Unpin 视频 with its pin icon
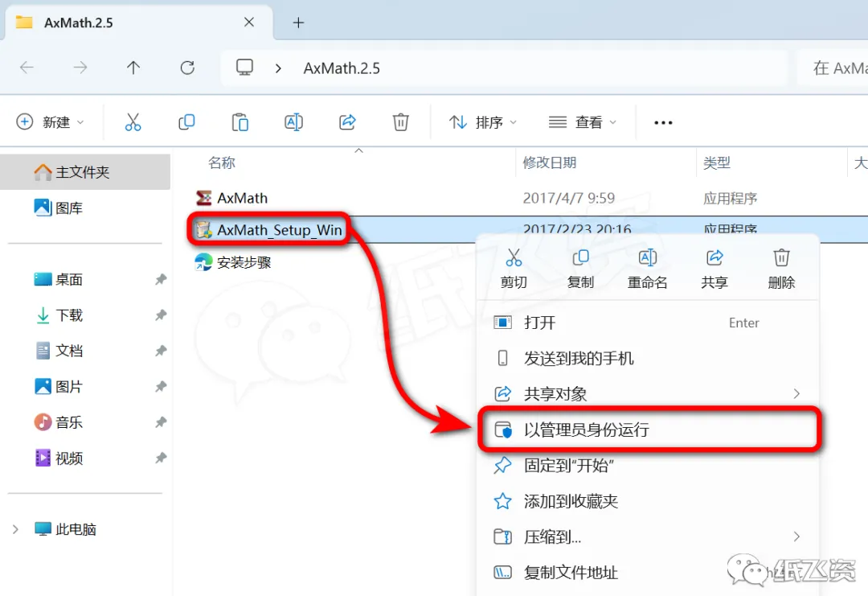 [x=161, y=458]
